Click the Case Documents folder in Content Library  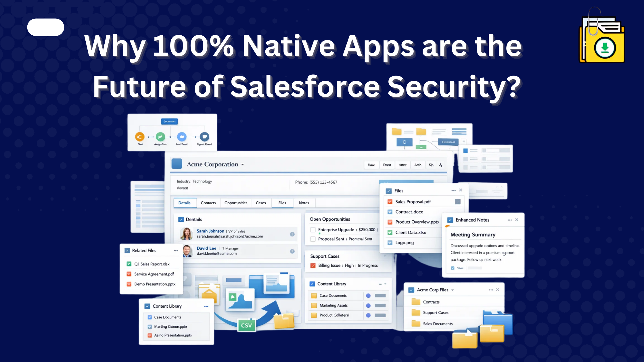pos(314,295)
